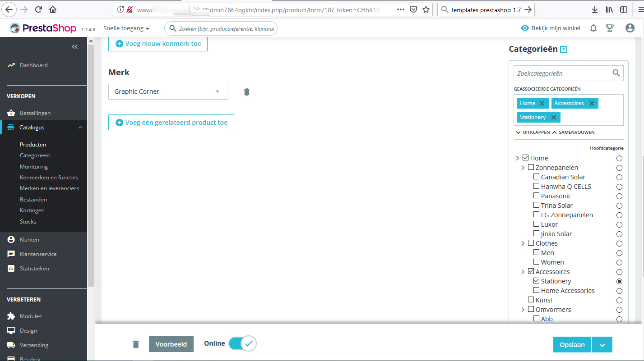Select Categorieën submenu item
Screen dimensions: 644x361
pyautogui.click(x=35, y=155)
